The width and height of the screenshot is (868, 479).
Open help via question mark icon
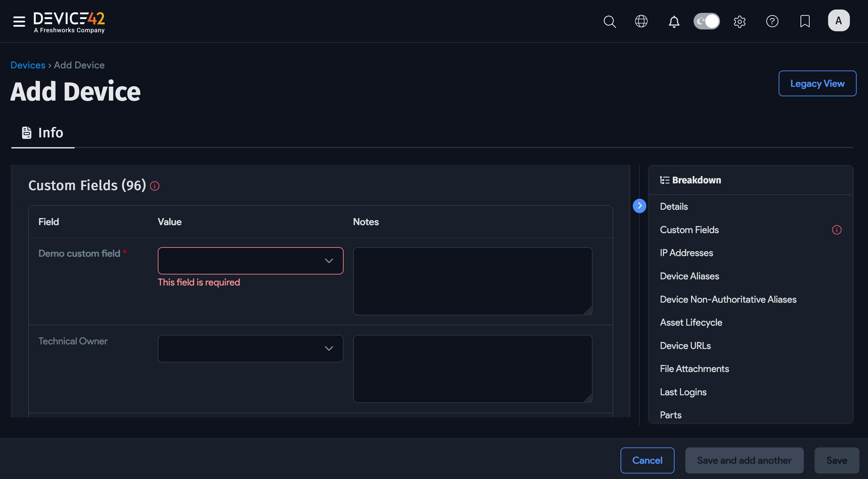[772, 21]
